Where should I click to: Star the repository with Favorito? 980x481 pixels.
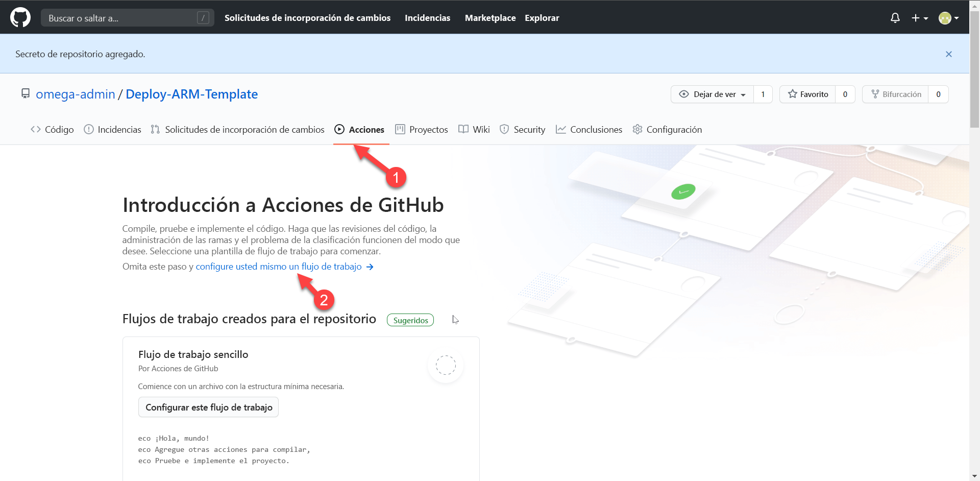tap(807, 94)
